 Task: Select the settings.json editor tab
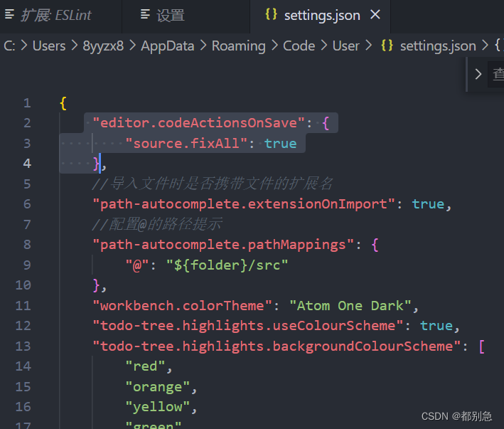click(322, 16)
